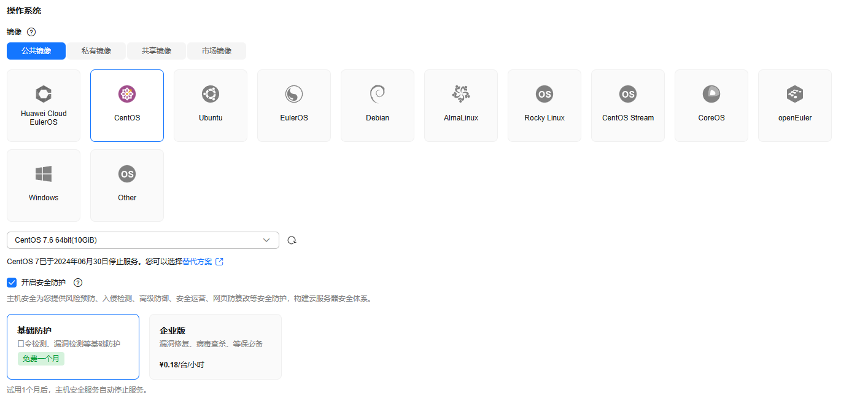Click the 口令检测、漏洞检测等基础防护 description
This screenshot has height=395, width=868.
69,344
